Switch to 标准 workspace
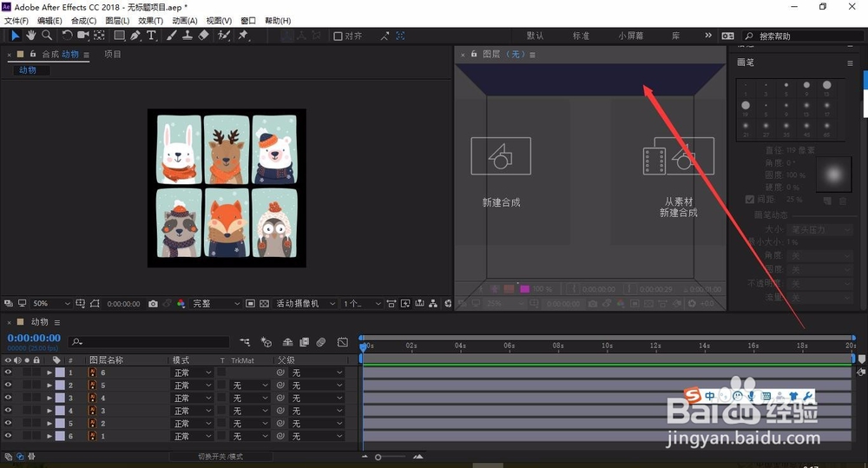The image size is (868, 468). click(x=581, y=36)
